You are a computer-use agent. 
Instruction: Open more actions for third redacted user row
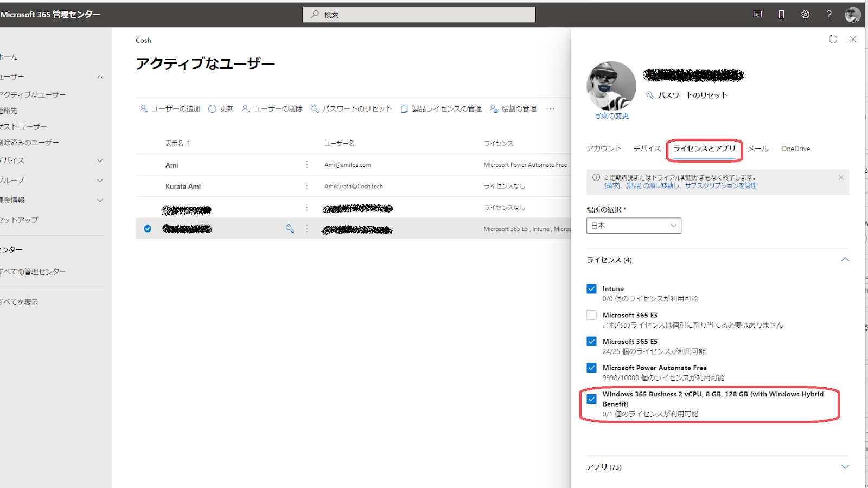click(x=307, y=207)
